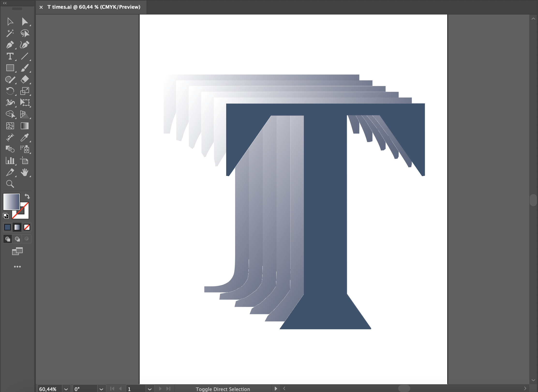Click the gradient Fill color swatch

pyautogui.click(x=11, y=202)
